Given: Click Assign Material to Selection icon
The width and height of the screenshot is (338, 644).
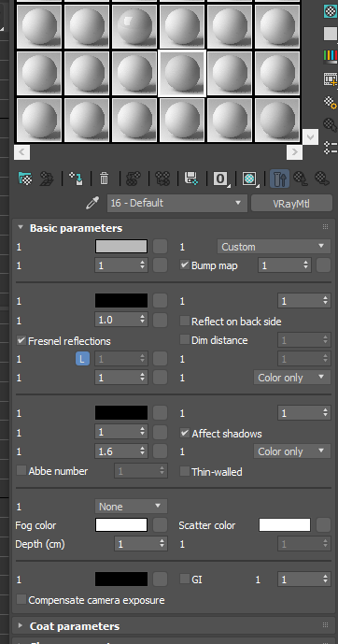Looking at the screenshot, I should (76, 179).
